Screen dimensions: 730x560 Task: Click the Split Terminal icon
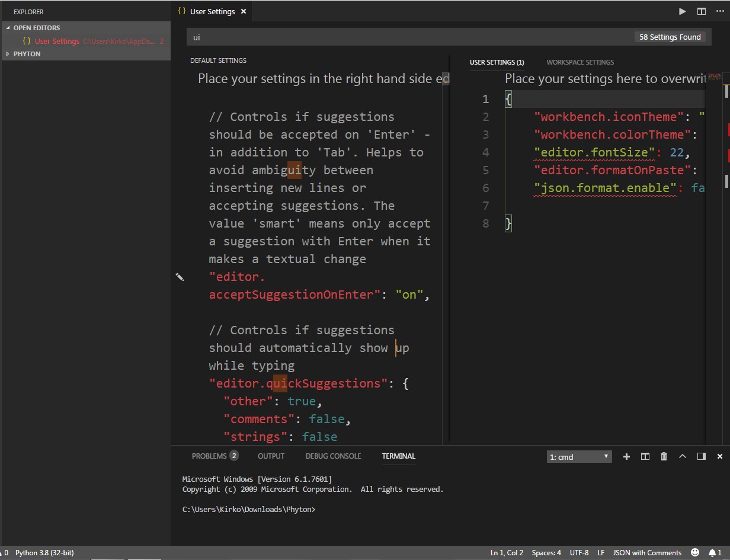(645, 456)
